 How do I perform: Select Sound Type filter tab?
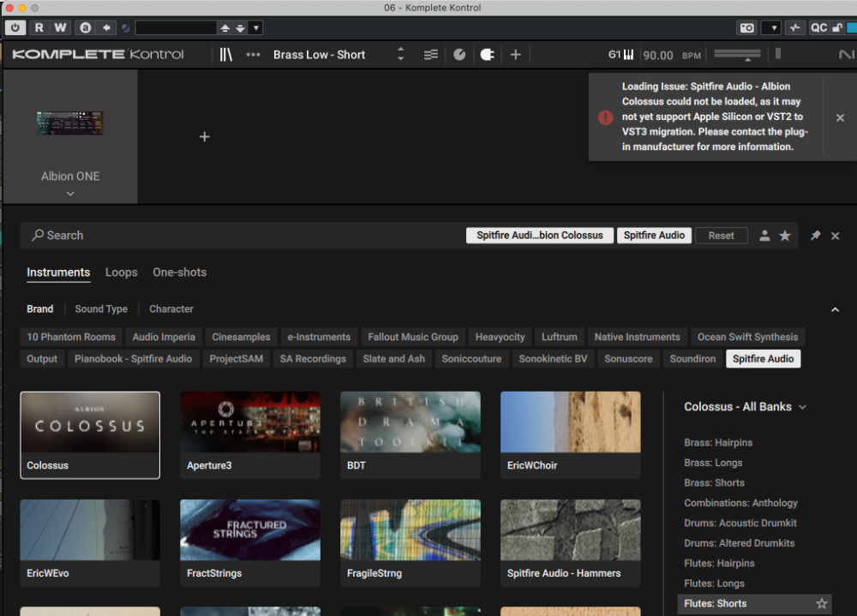point(101,308)
